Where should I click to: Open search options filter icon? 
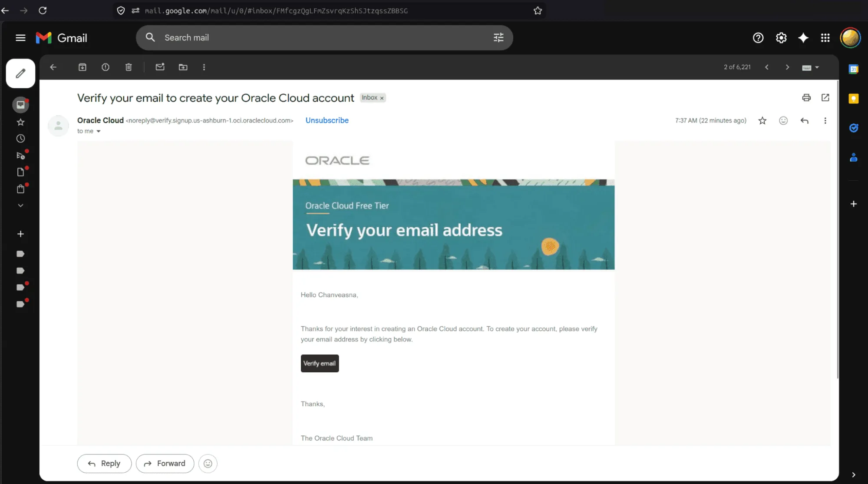[498, 38]
